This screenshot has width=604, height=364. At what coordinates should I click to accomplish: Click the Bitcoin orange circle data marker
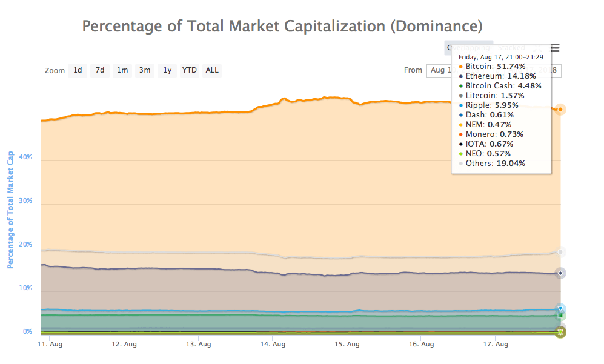click(561, 110)
